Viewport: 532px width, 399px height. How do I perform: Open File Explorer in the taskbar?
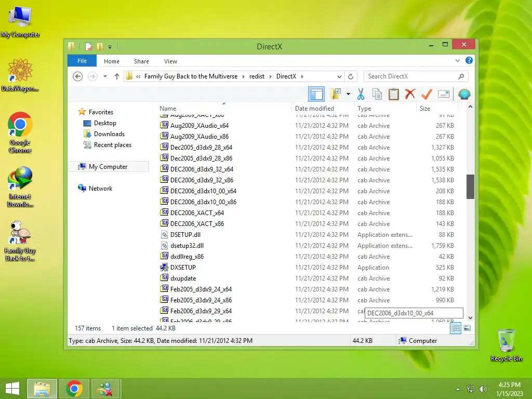[x=42, y=389]
